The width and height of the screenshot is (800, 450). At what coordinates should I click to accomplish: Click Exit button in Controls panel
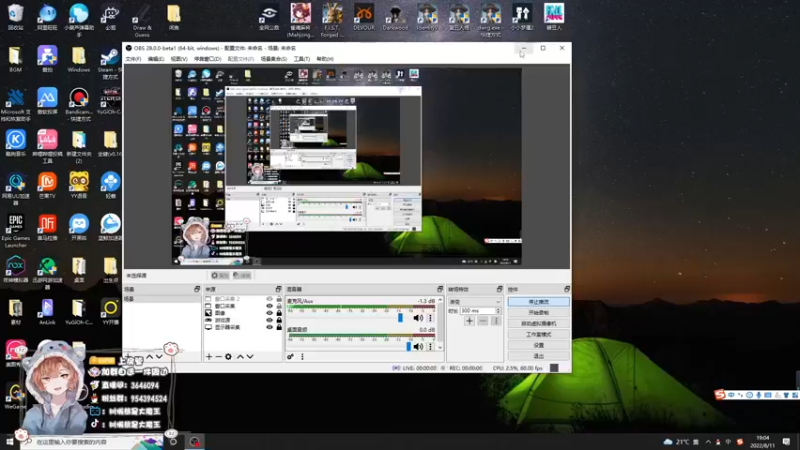coord(539,356)
